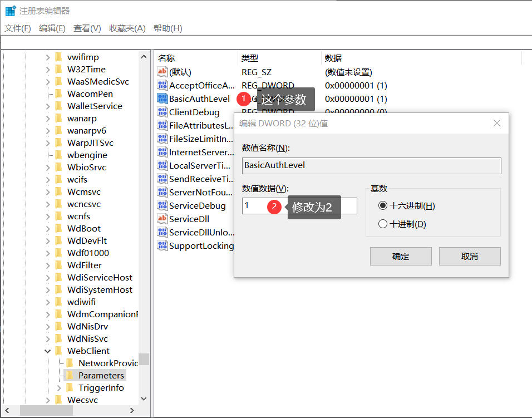Click the tree pane vertical scrollbar thumb
This screenshot has width=532, height=418.
coord(144,359)
